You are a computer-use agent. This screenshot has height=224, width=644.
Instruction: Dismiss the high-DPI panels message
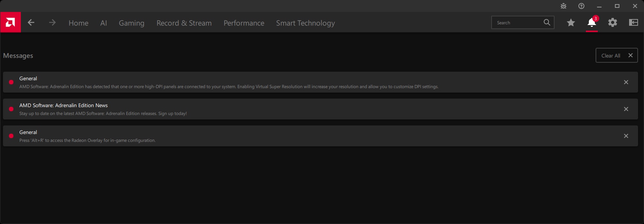[626, 82]
